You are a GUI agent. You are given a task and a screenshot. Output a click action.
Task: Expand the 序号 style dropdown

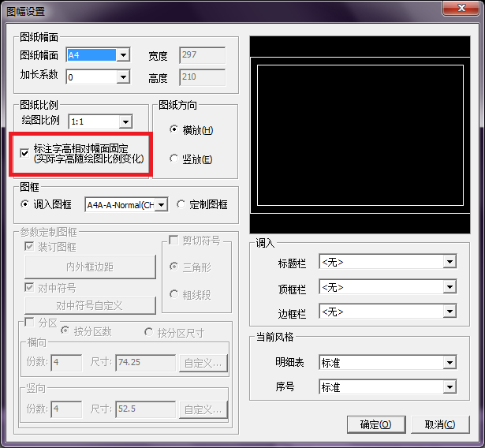pos(450,386)
